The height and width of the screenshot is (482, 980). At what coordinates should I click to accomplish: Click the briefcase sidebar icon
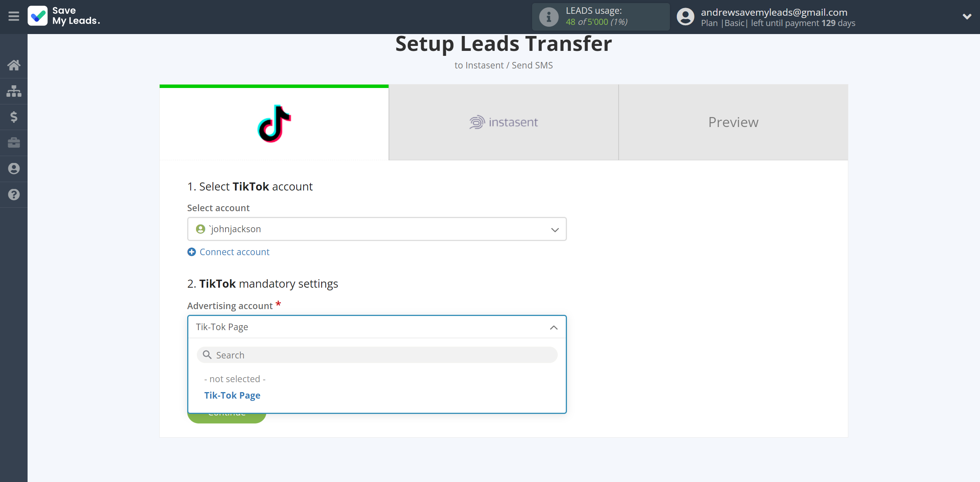pos(14,142)
